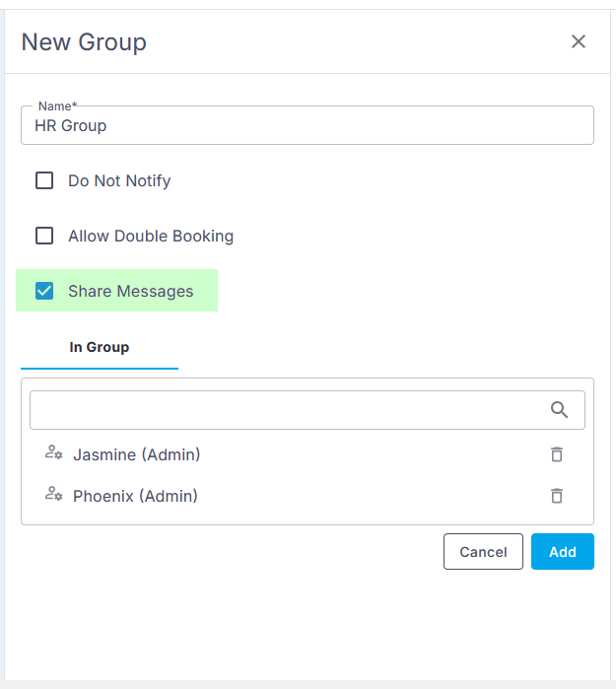Screen dimensions: 616x689
Task: Click the admin user icon beside Phoenix
Action: [x=53, y=495]
